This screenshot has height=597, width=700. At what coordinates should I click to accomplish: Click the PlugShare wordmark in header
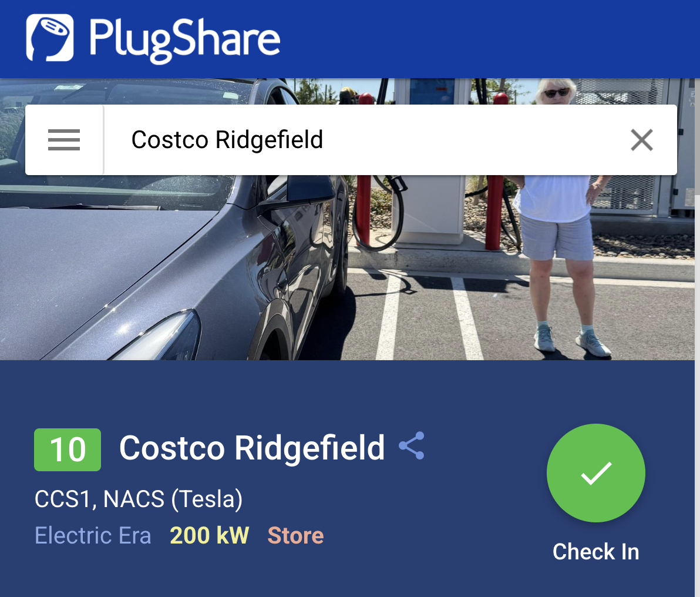tap(184, 39)
